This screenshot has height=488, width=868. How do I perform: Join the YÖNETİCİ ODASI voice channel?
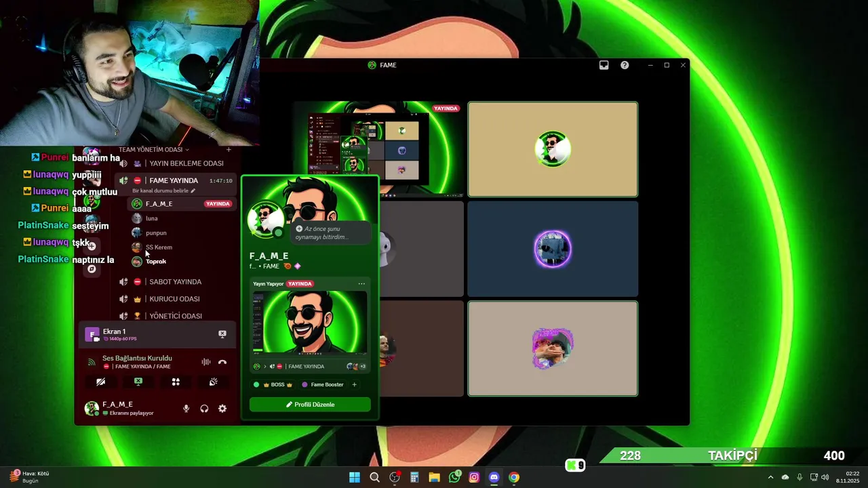(x=174, y=316)
